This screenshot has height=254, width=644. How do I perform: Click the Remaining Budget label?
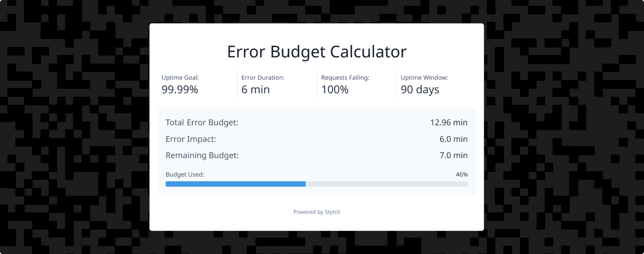[x=202, y=155]
